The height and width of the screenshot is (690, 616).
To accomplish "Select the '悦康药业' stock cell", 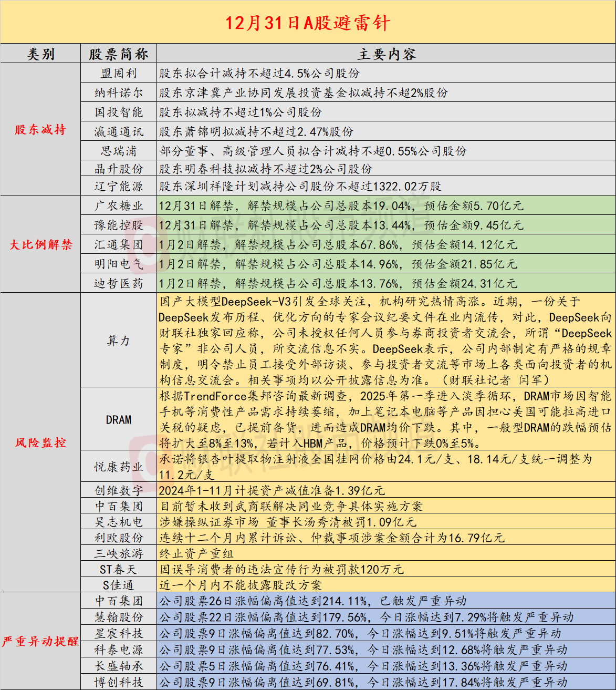I will click(x=119, y=467).
